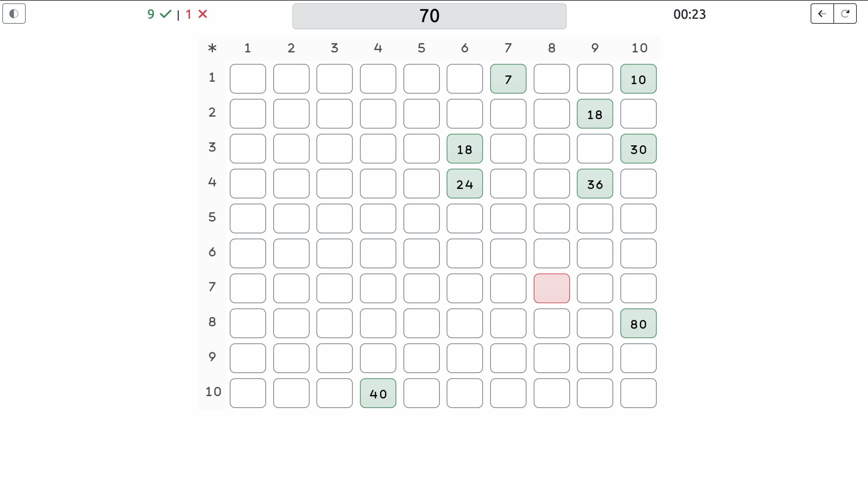Click the empty cell at row 10, column 7
This screenshot has height=493, width=868.
coord(508,393)
